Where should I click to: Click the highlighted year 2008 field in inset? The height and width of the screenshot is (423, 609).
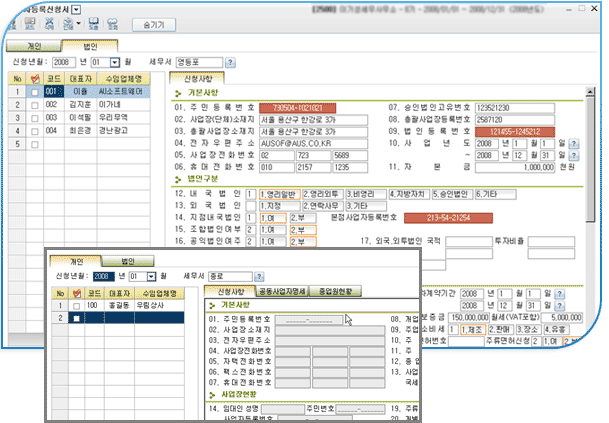[104, 277]
